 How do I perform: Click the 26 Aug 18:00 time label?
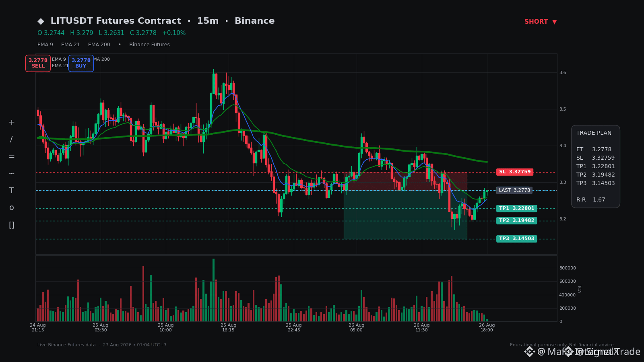(487, 328)
